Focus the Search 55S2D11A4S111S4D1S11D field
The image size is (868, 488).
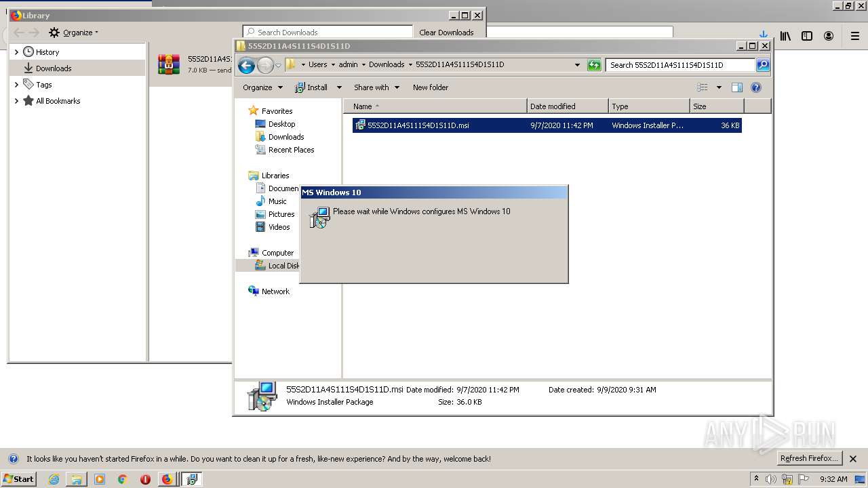pos(680,65)
